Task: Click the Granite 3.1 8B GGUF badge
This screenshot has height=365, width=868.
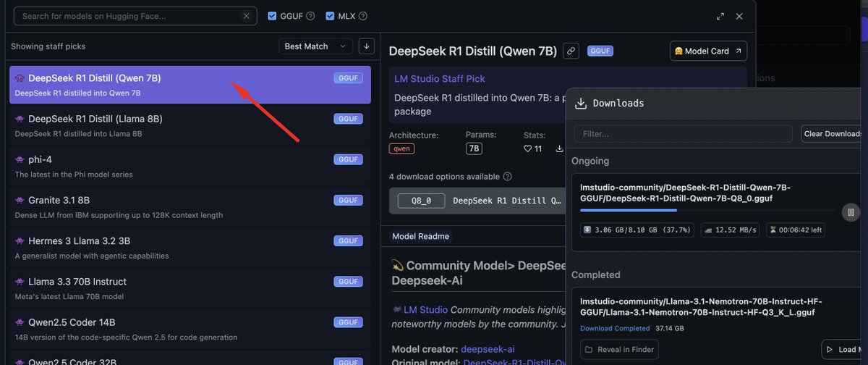Action: tap(348, 200)
